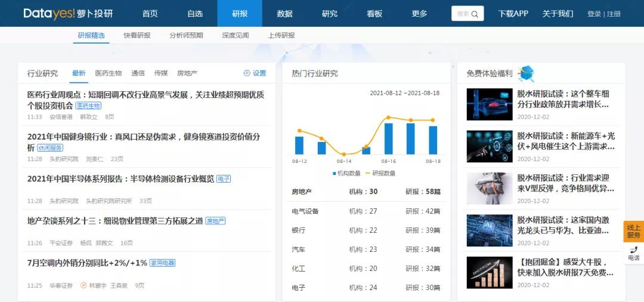Select the 房地产 industry filter tab

[x=187, y=73]
